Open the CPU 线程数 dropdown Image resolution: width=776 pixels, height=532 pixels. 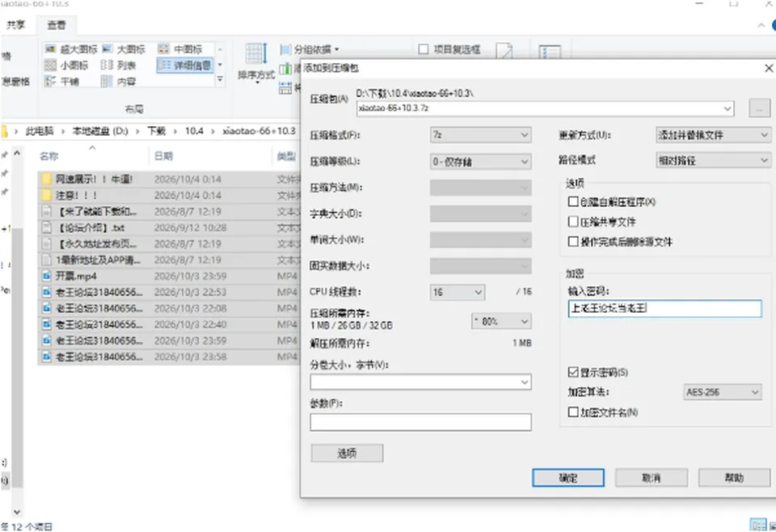pos(458,292)
